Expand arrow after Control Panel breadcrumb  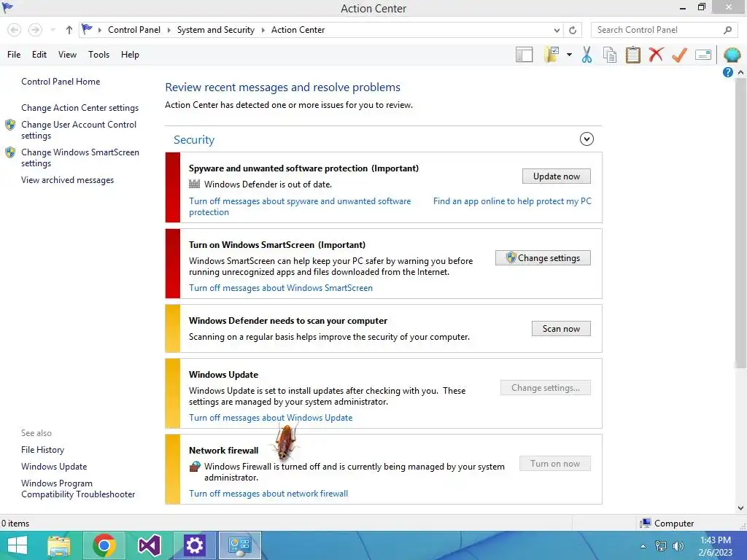point(169,30)
